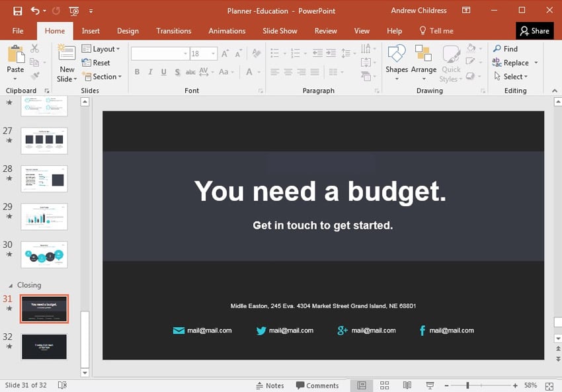Viewport: 562px width, 392px height.
Task: Open the Layout dropdown
Action: point(101,49)
